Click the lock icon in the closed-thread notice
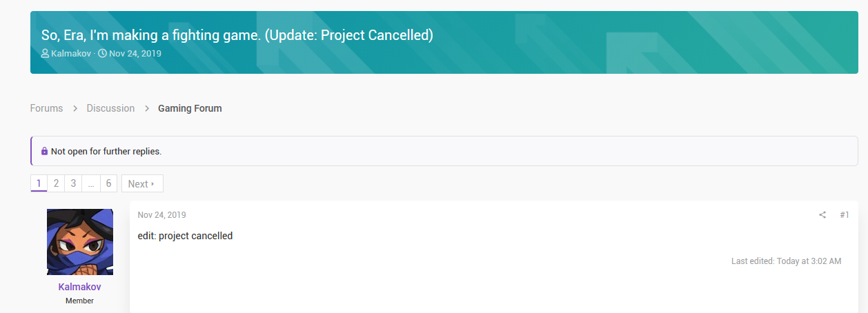 [x=44, y=151]
